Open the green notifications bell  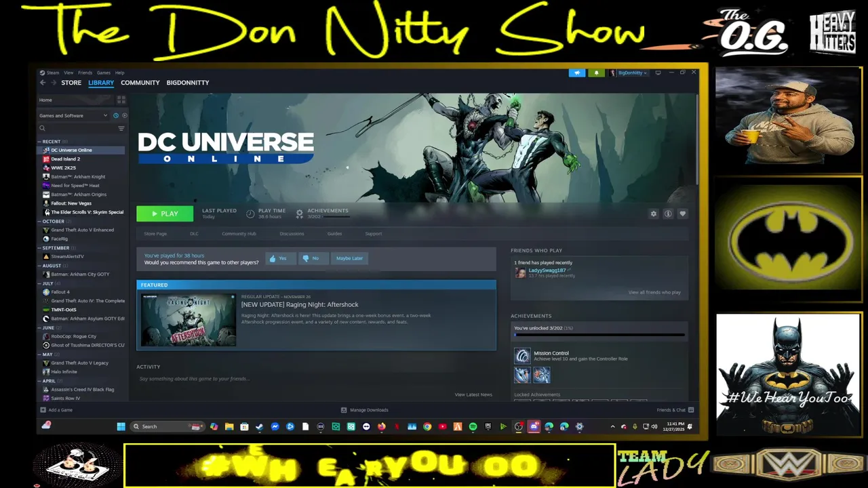coord(597,73)
